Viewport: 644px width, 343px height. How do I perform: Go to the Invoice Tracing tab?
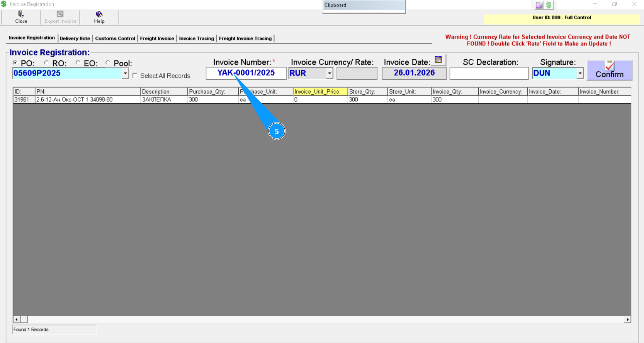coord(197,38)
